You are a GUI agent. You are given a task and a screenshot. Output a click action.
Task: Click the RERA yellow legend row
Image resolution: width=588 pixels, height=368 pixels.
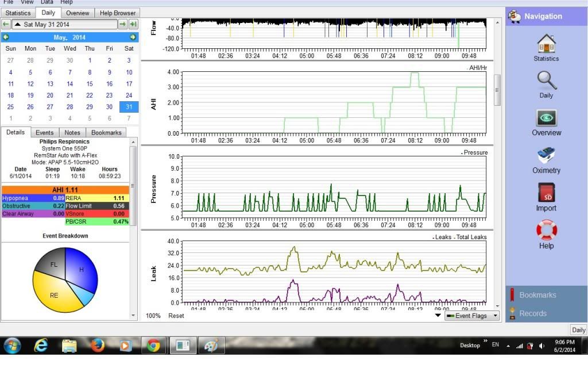pos(97,198)
